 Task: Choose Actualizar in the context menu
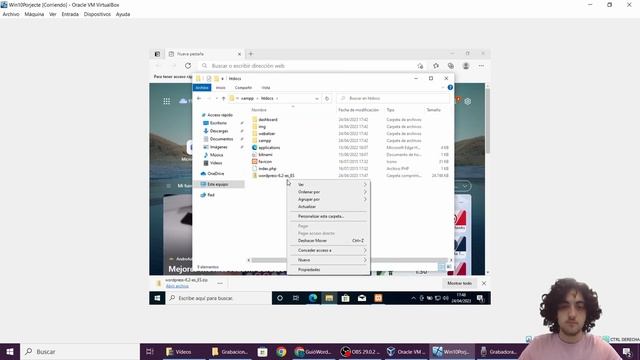point(329,207)
